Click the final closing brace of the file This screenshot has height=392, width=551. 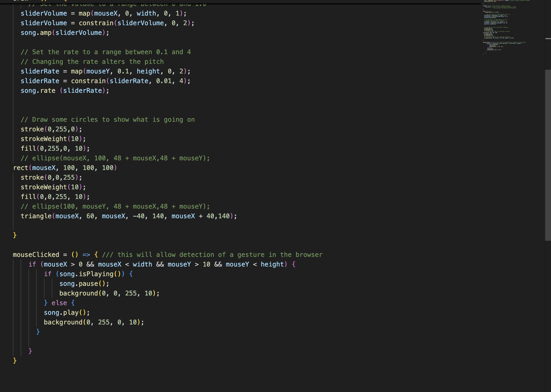pos(15,361)
